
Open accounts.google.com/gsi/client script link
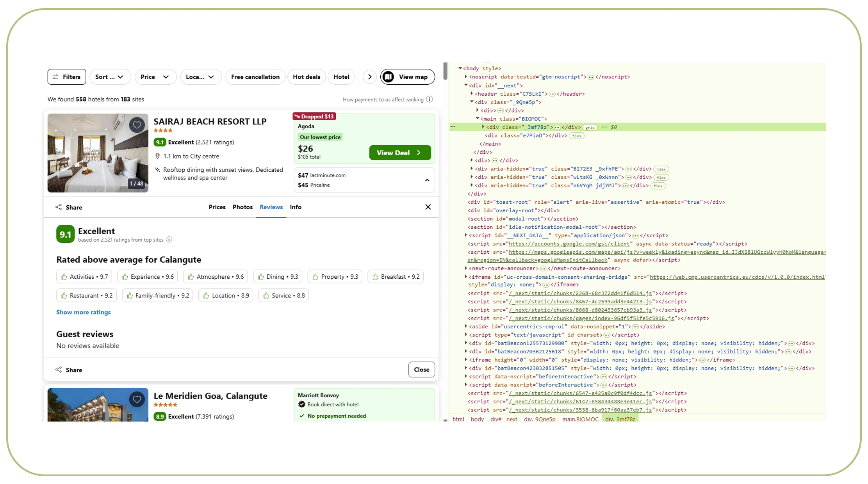569,244
